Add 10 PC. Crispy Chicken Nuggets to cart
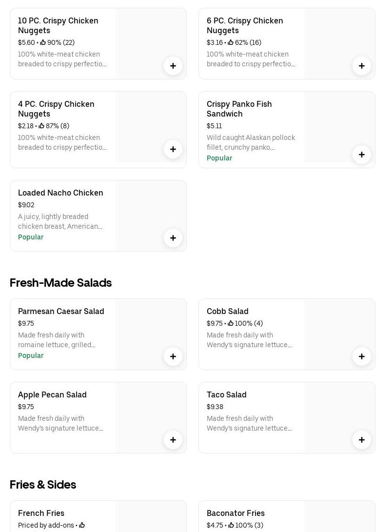Image resolution: width=392 pixels, height=532 pixels. 173,66
